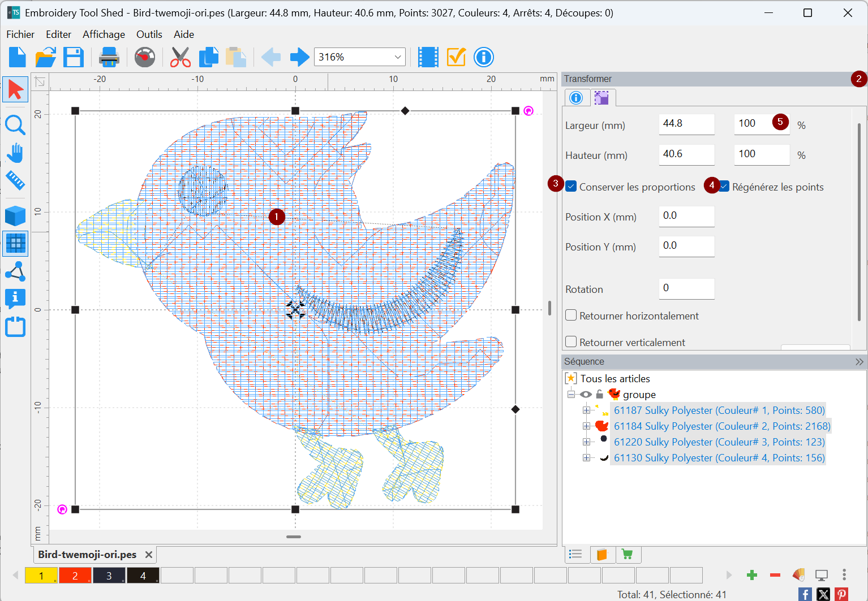868x601 pixels.
Task: Open the zoom level 316% dropdown
Action: tap(398, 57)
